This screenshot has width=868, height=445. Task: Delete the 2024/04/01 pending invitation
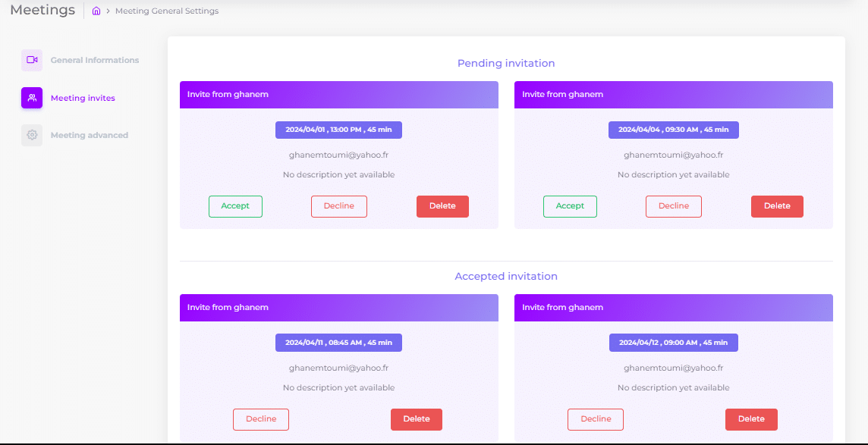[x=442, y=206]
